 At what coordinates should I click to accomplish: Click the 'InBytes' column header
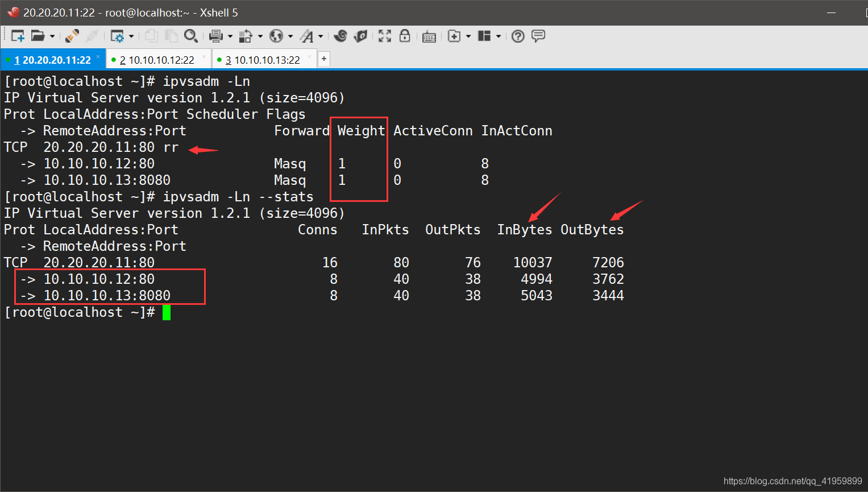click(x=525, y=230)
